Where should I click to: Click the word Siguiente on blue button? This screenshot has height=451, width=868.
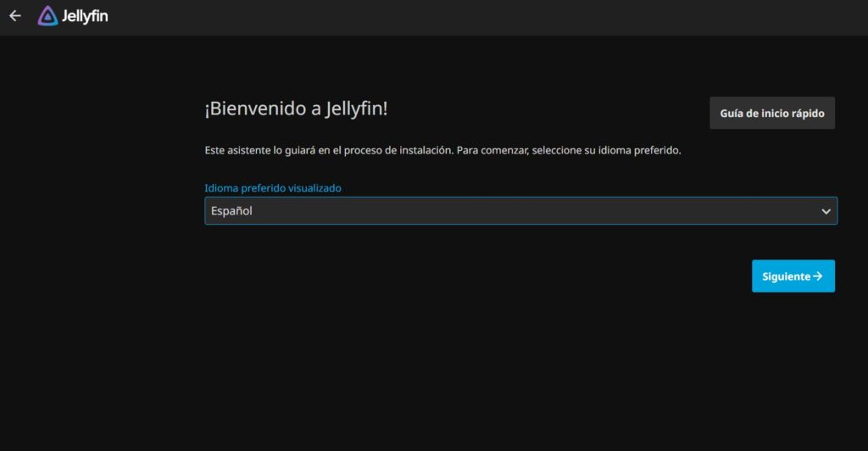786,276
